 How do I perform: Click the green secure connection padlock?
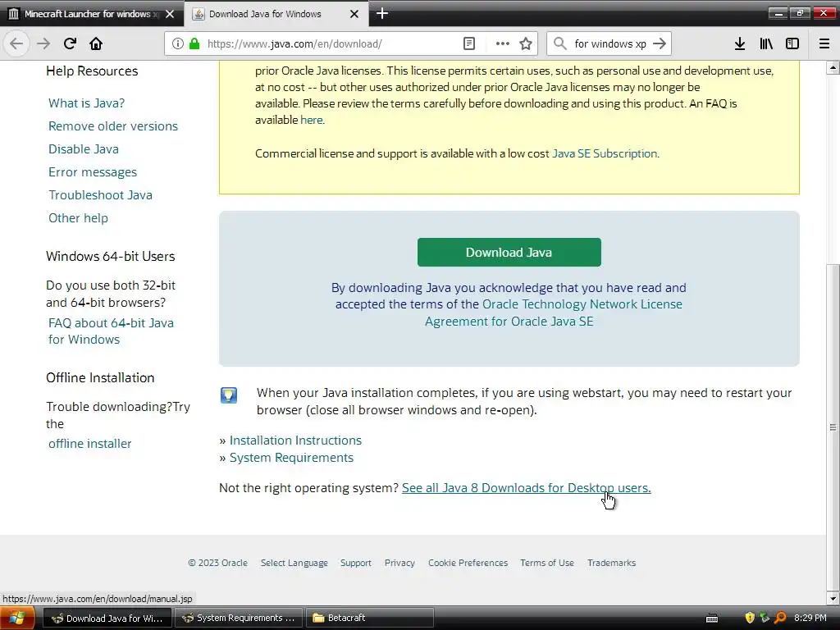(194, 43)
